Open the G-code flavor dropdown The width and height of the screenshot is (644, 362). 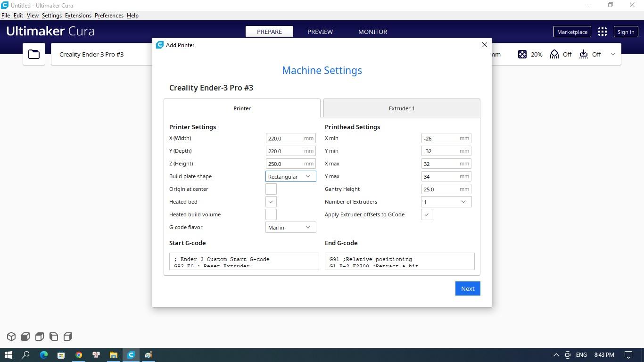[x=290, y=227]
